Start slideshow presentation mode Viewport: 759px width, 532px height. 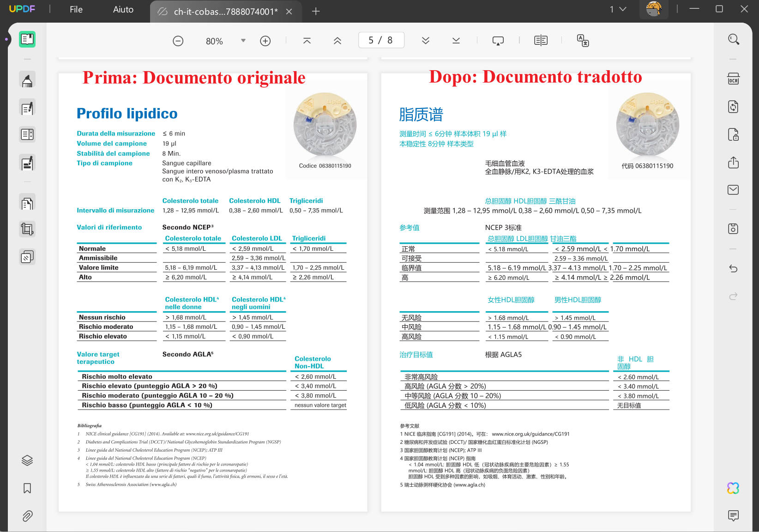click(x=498, y=41)
